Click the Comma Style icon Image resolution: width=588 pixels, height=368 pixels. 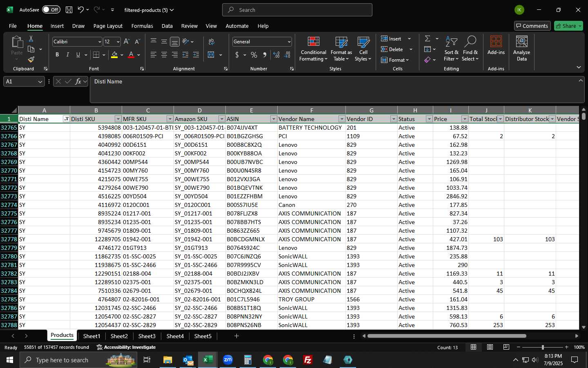point(265,55)
